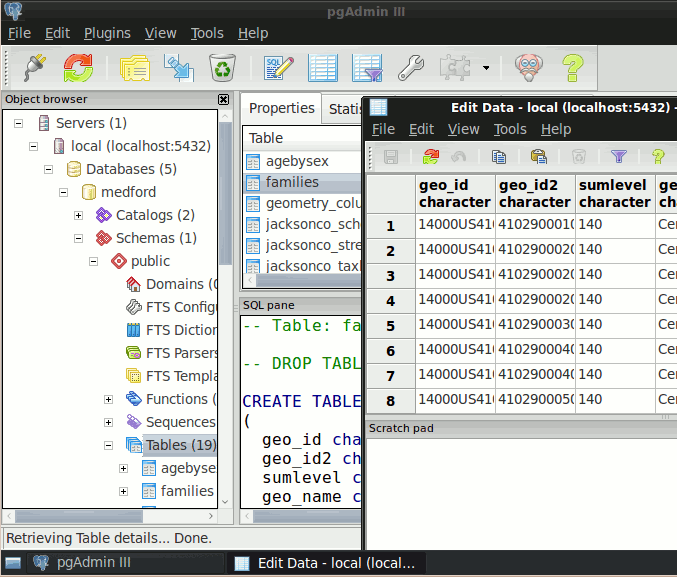Select jacksonco_schools row in Table list
This screenshot has height=577, width=677.
pyautogui.click(x=303, y=225)
